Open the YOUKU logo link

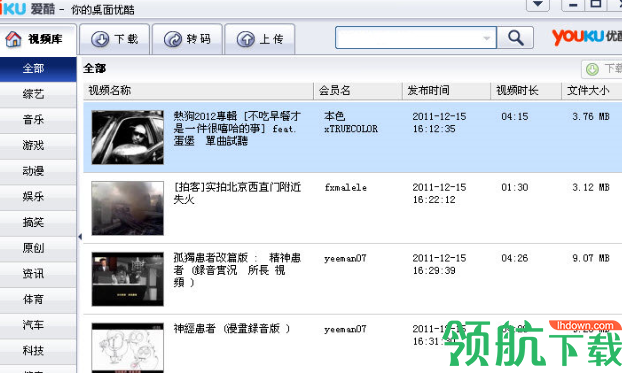pos(586,37)
